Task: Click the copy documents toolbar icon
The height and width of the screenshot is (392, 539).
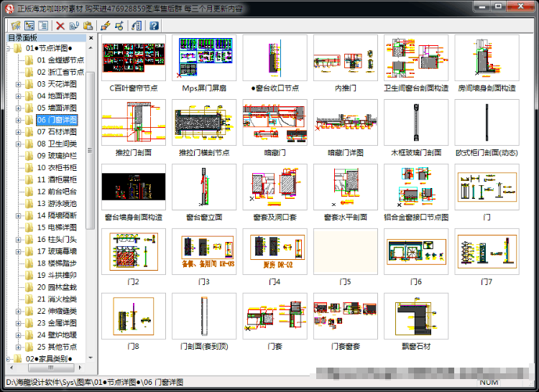Action: pyautogui.click(x=74, y=26)
